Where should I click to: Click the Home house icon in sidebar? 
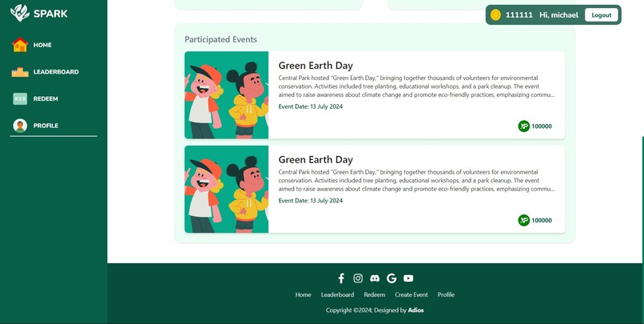(20, 45)
